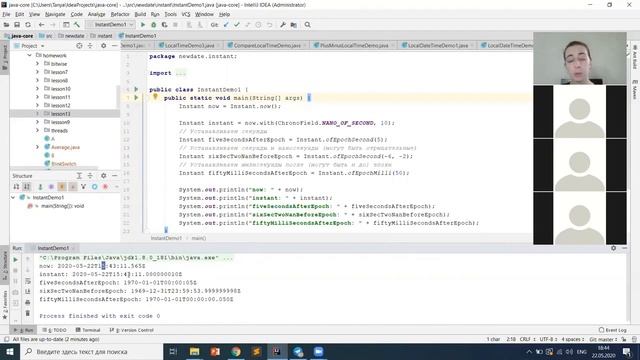This screenshot has width=640, height=360.
Task: Start debugging with the bug icon
Action: 153,25
